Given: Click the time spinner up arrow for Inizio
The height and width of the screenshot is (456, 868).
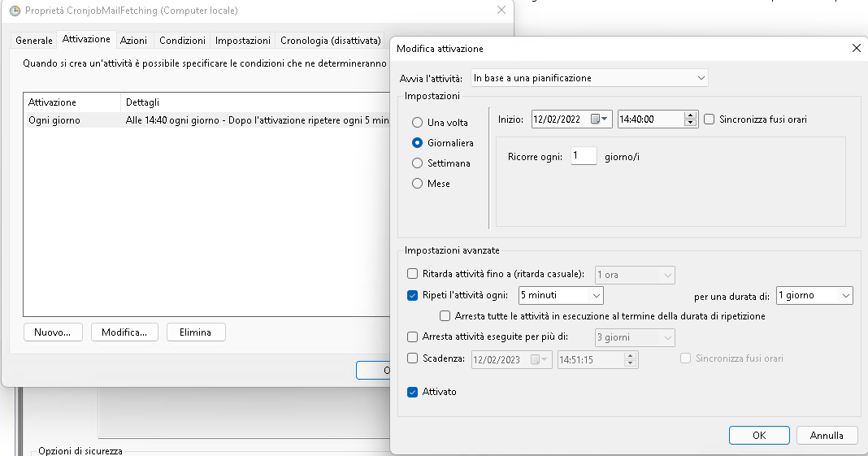Looking at the screenshot, I should (691, 115).
